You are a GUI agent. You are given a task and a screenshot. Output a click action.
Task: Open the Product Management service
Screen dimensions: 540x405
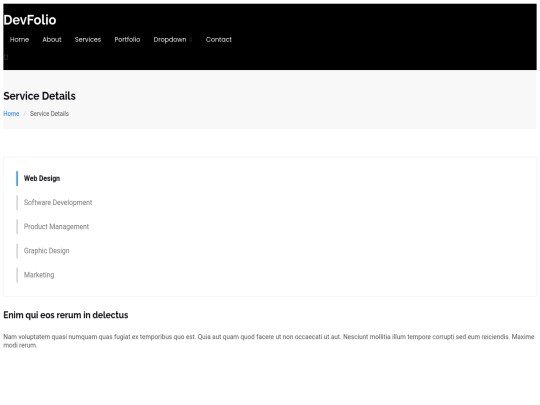pos(56,227)
